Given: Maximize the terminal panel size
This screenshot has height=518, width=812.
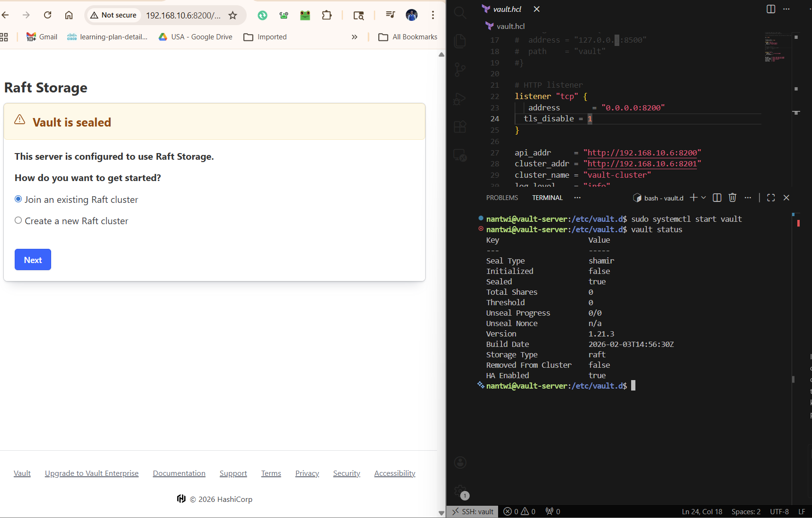Looking at the screenshot, I should tap(771, 198).
